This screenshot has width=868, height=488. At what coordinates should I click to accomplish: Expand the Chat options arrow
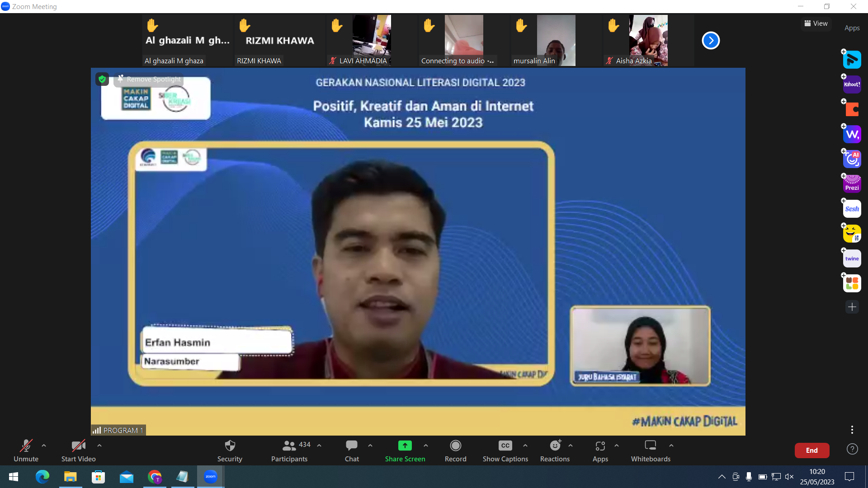tap(370, 446)
